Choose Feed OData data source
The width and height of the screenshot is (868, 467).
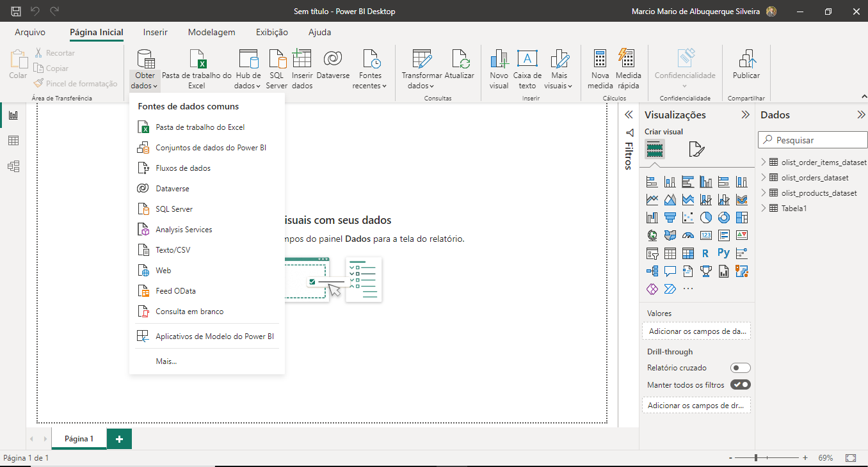pos(207,291)
